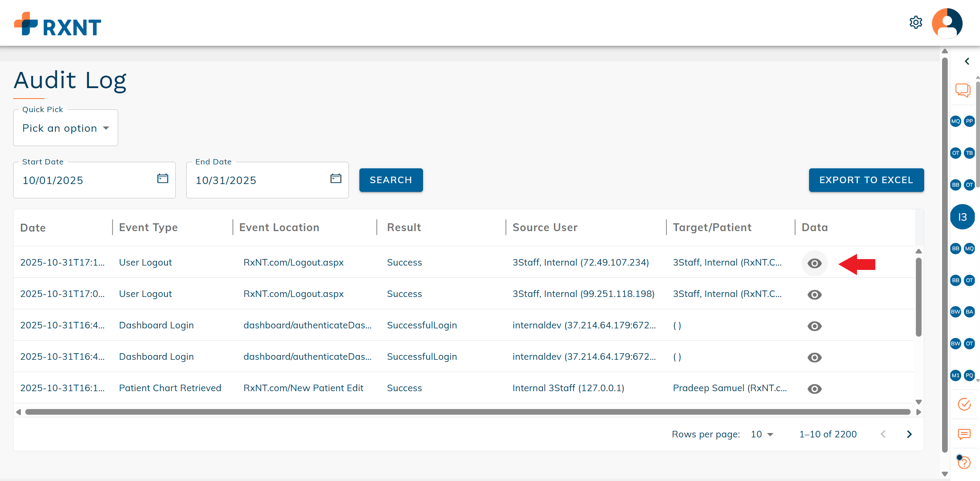Click the user profile avatar
Screen dimensions: 980x481
coord(947,24)
